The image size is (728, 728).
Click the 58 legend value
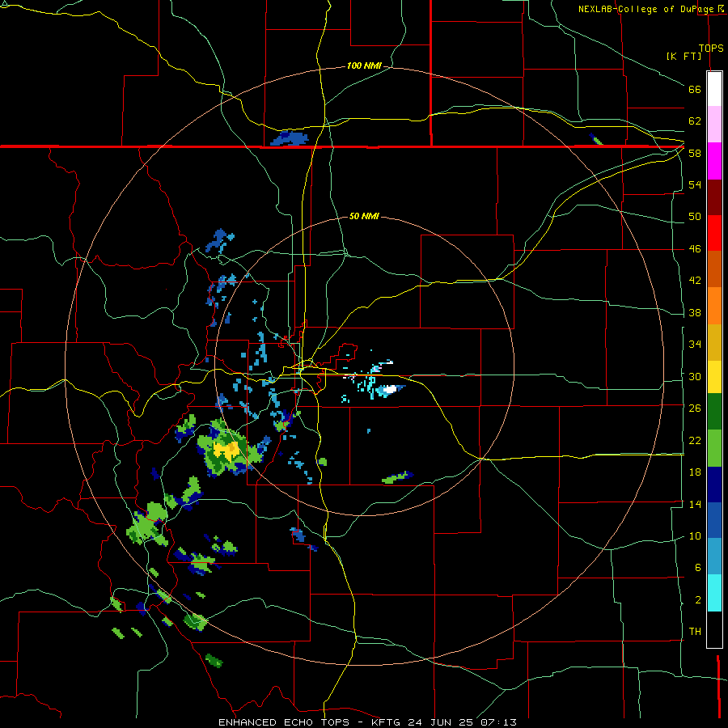[695, 153]
